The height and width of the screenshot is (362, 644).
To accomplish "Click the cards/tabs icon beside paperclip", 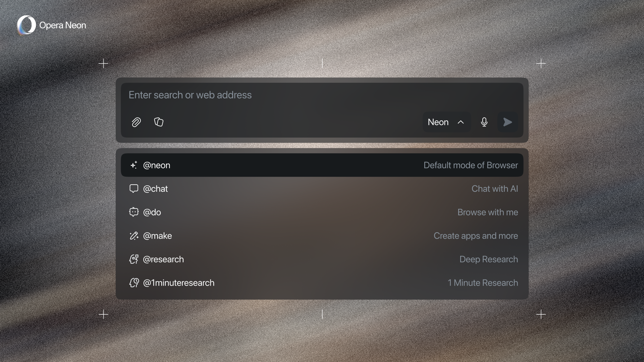I will coord(159,122).
